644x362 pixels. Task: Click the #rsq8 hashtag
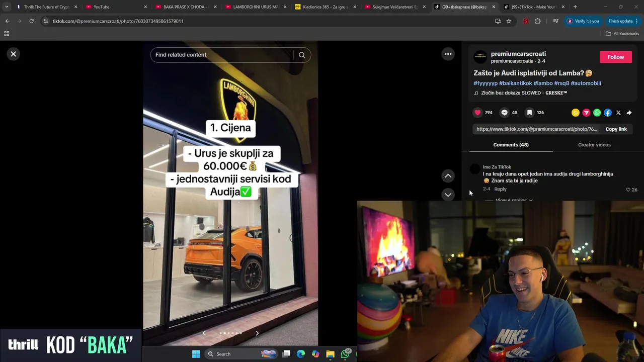point(561,83)
